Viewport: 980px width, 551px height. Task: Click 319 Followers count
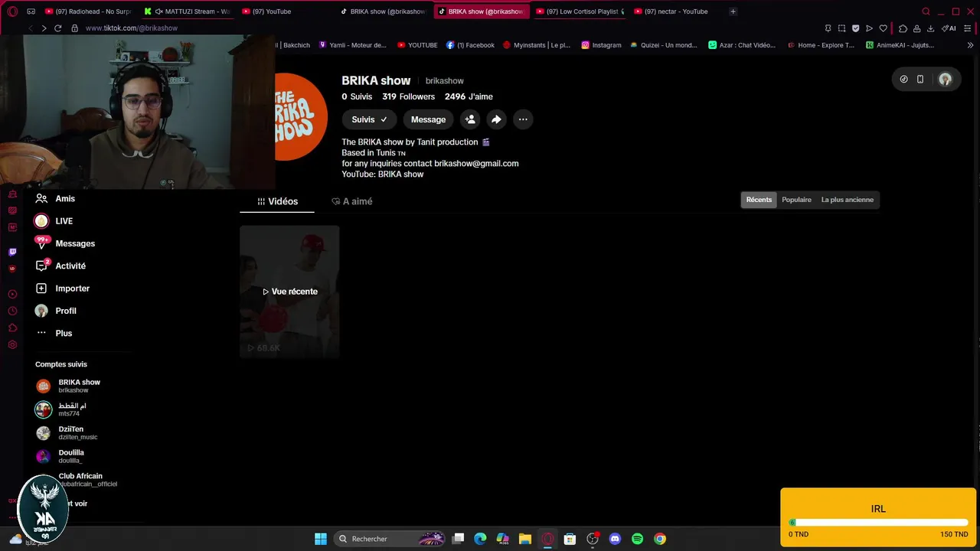408,96
